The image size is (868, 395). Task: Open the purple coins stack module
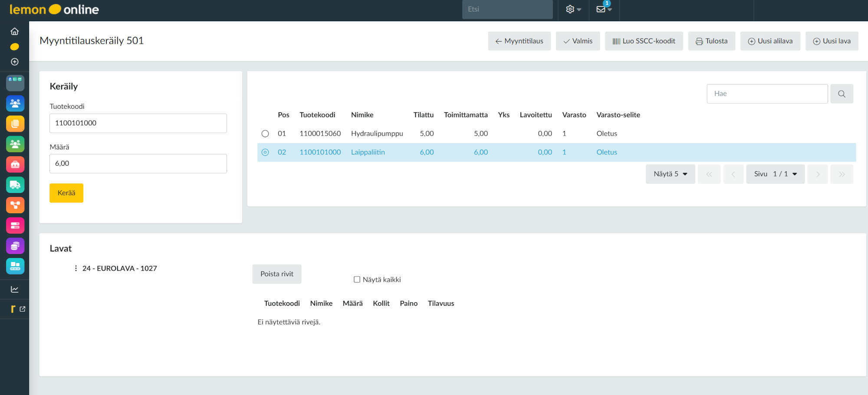tap(15, 246)
